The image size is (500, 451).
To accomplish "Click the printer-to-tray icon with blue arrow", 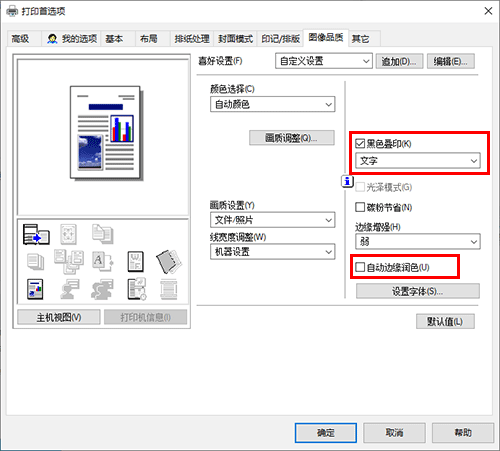I will tap(36, 234).
